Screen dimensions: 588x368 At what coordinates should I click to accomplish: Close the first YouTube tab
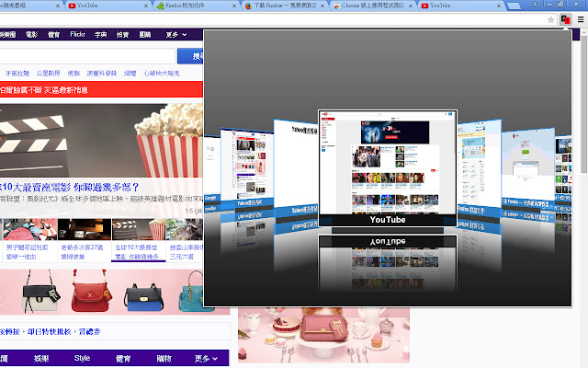[x=146, y=6]
